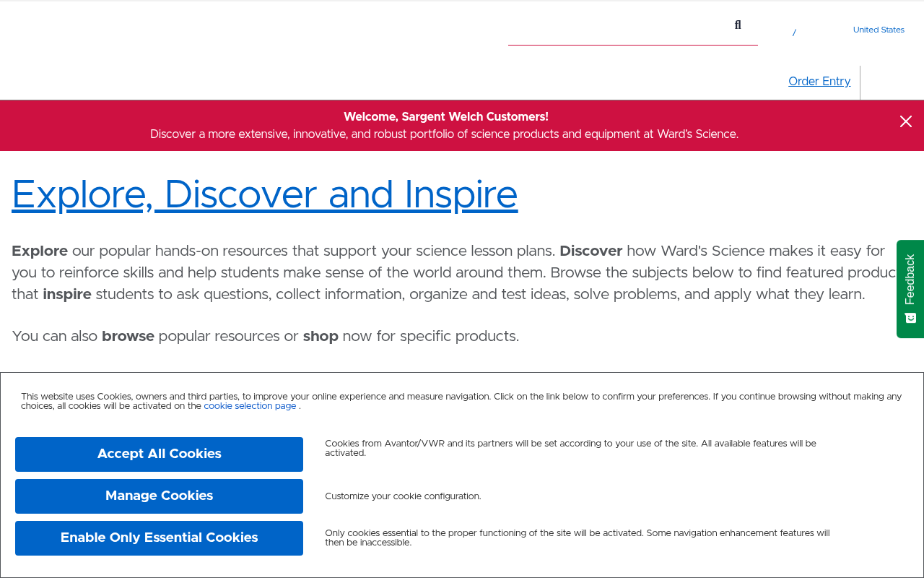The image size is (924, 578).
Task: Click the bold word 'inspire' in the paragraph
Action: [x=67, y=295]
